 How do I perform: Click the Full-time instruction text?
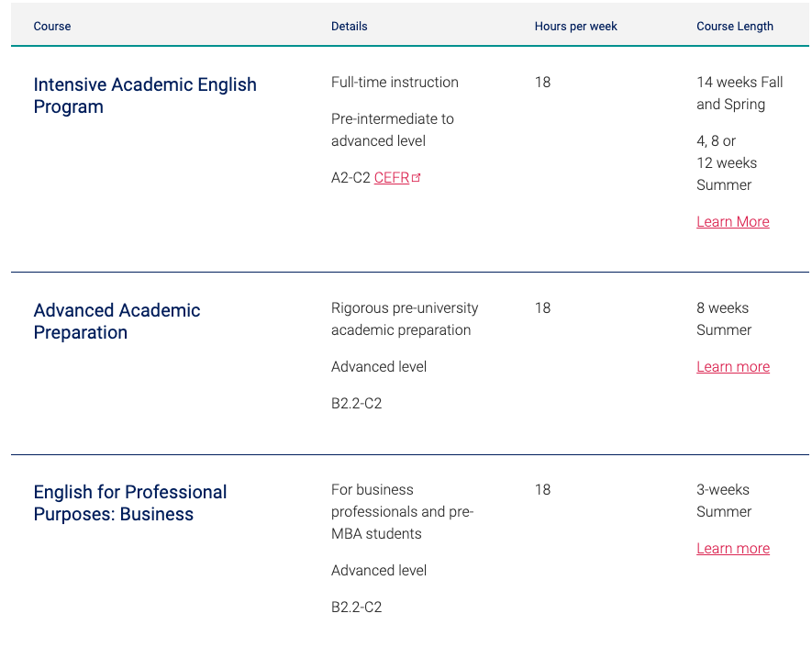[x=395, y=82]
